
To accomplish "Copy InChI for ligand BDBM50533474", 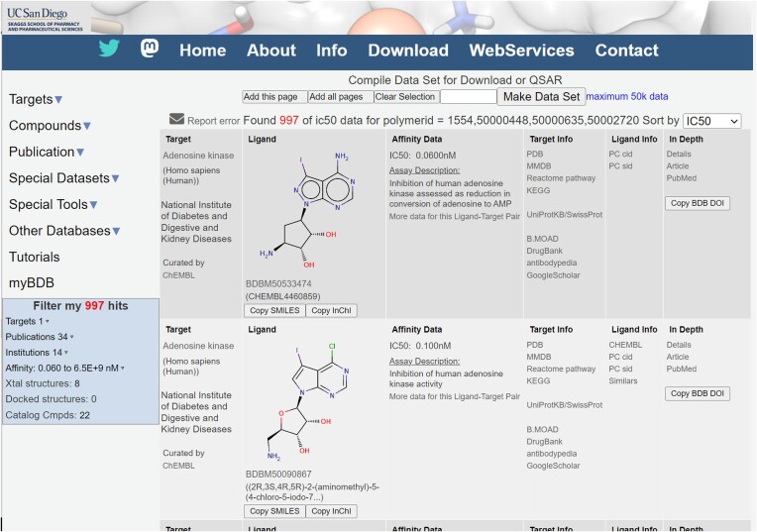I will point(331,310).
